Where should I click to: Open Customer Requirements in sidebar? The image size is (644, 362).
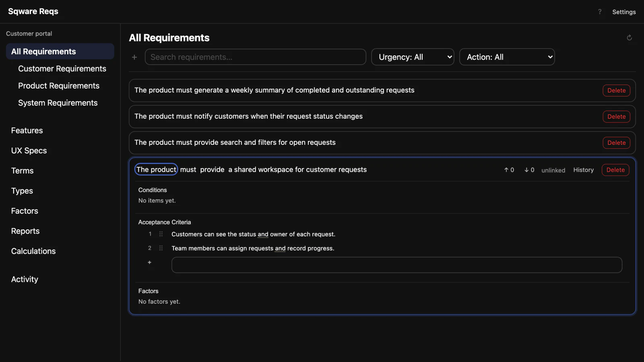[x=62, y=69]
